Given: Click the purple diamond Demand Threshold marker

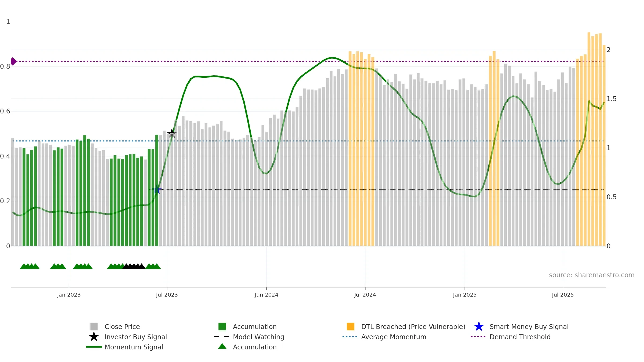Looking at the screenshot, I should click(13, 61).
